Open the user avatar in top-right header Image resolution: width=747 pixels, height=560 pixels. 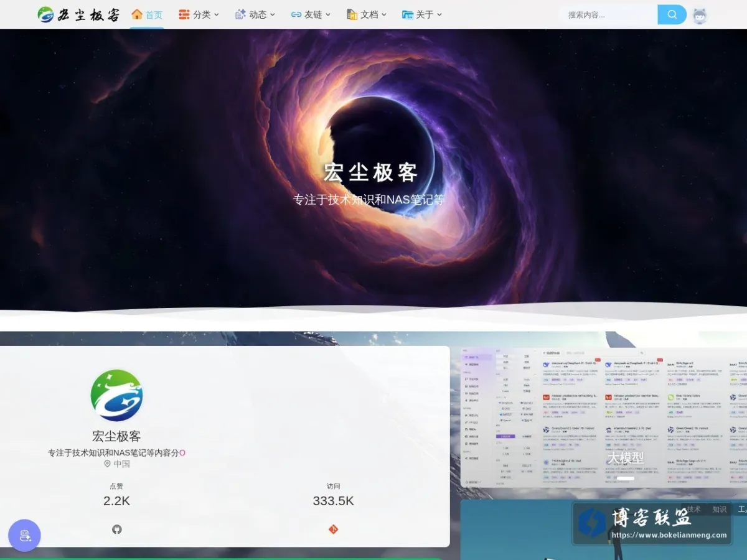pos(700,16)
